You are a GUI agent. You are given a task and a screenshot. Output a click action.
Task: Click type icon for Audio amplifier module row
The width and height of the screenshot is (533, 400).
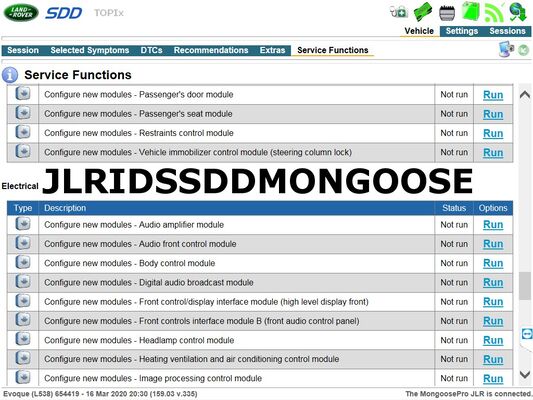click(23, 224)
